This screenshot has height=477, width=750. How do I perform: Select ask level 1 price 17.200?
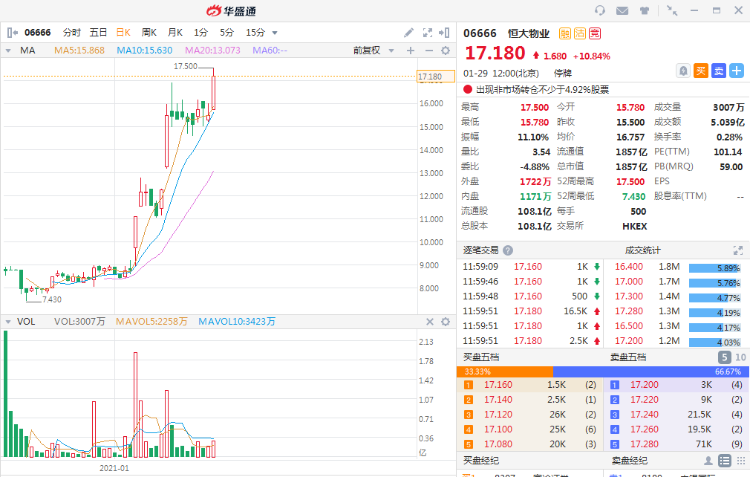tap(644, 385)
